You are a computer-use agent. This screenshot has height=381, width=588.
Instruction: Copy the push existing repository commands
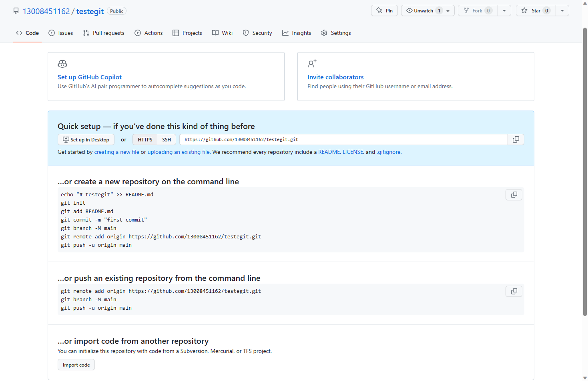[x=514, y=291]
